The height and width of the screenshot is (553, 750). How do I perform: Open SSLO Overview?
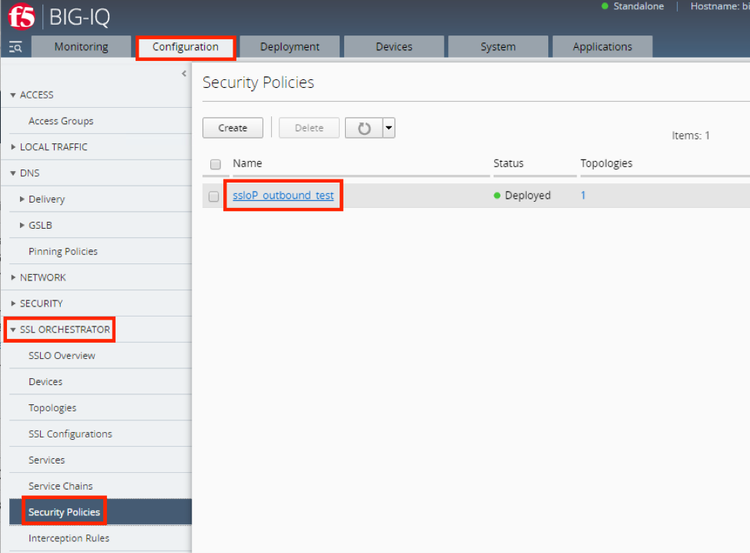click(x=62, y=356)
